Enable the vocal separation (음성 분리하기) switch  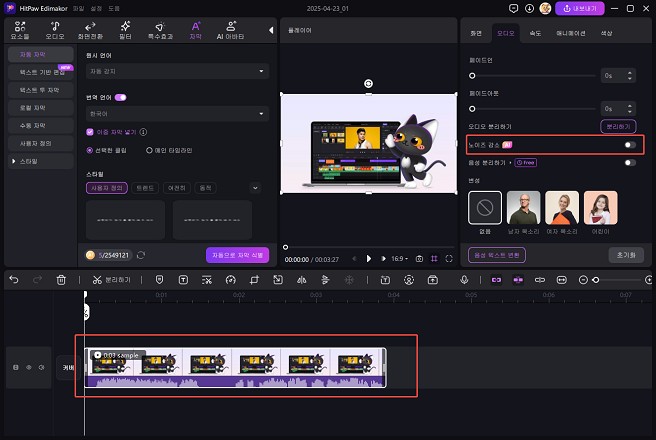click(x=630, y=163)
